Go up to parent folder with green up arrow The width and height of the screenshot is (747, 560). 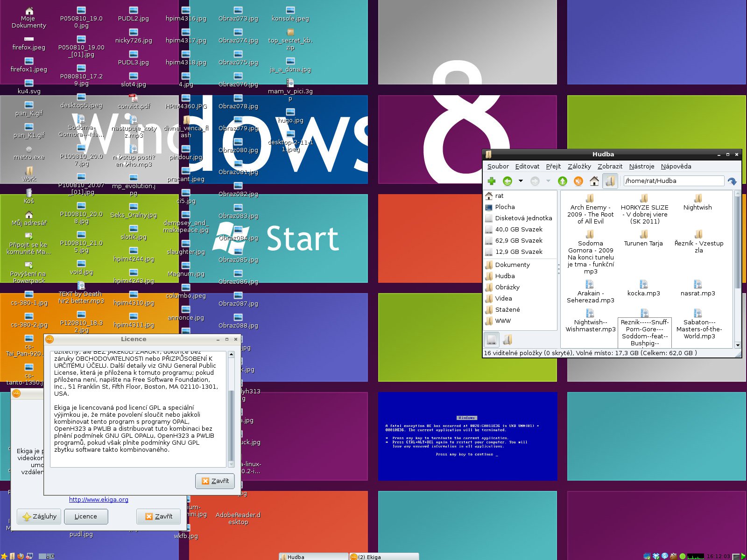click(563, 181)
